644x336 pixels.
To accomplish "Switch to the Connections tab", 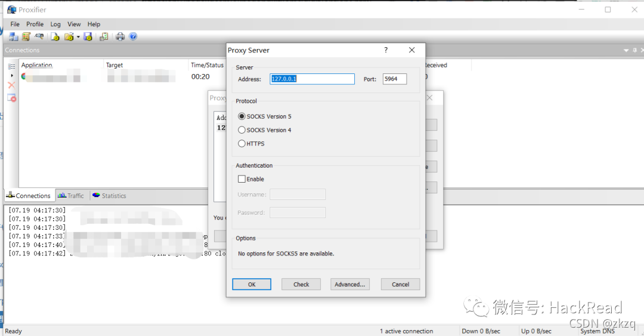I will [x=29, y=196].
